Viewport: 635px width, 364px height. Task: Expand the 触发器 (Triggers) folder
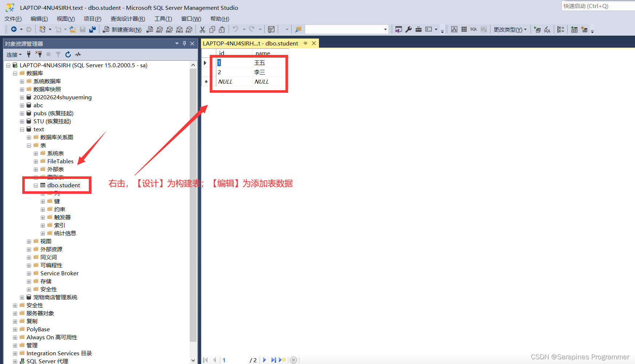43,217
